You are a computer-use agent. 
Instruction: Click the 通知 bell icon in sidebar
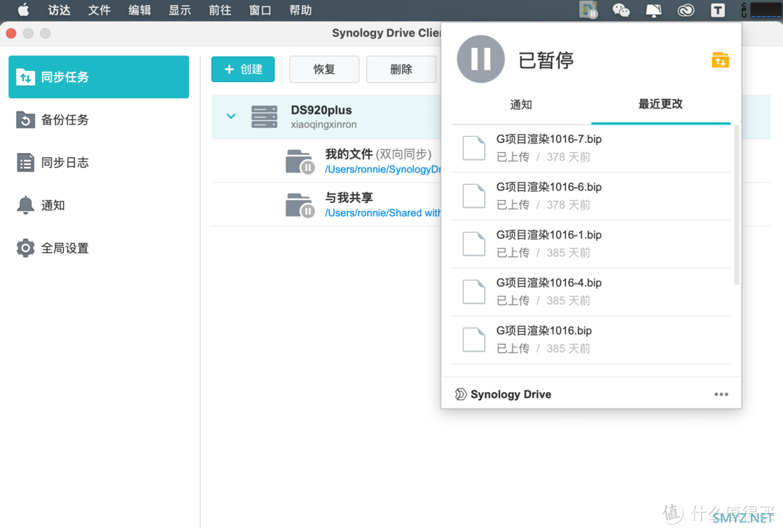[25, 205]
